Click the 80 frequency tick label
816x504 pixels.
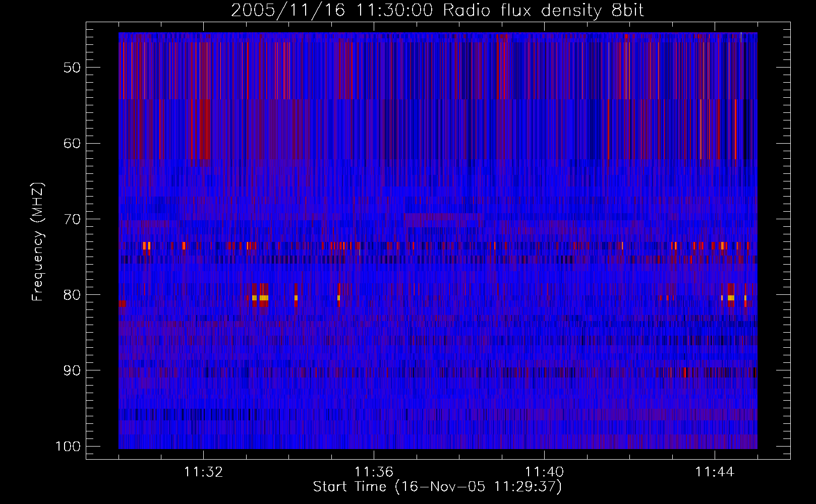click(72, 295)
